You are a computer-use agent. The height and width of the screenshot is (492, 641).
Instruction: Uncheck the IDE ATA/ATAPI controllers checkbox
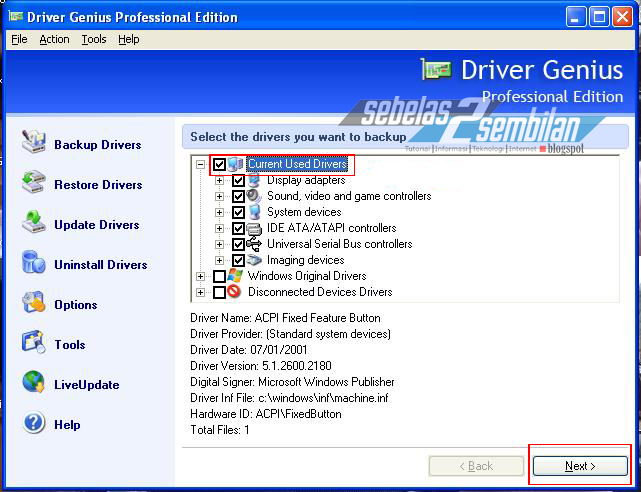[x=238, y=228]
